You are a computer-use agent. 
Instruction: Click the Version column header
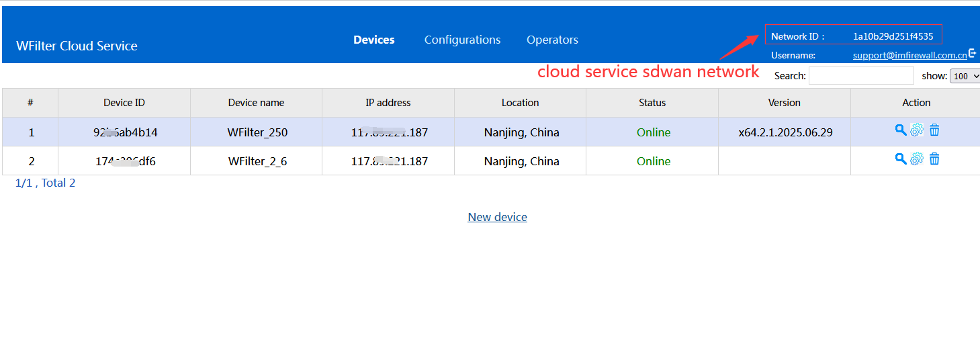[x=785, y=103]
